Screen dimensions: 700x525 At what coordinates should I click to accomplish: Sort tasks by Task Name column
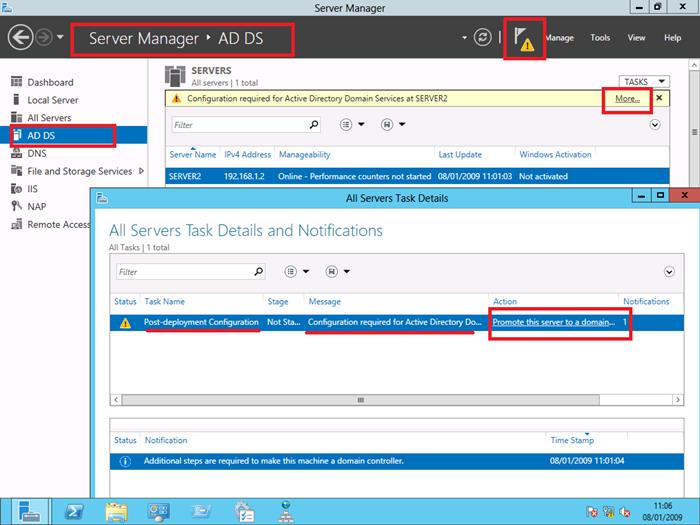click(x=164, y=301)
